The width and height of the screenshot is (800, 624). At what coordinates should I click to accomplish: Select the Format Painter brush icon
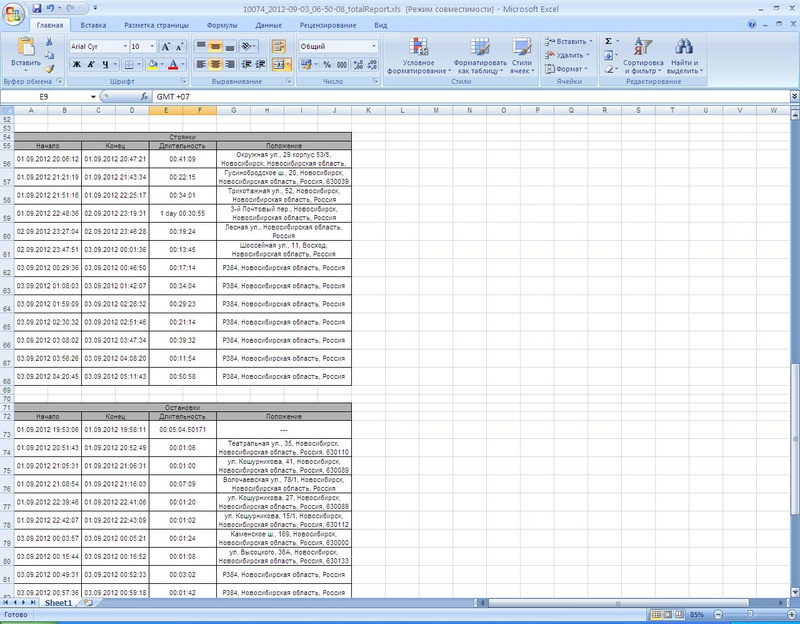(50, 68)
